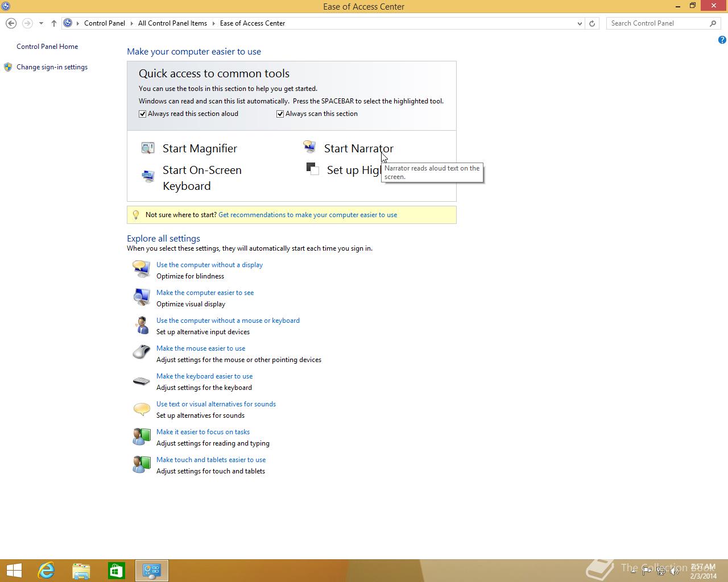Start Narrator
This screenshot has width=728, height=582.
tap(359, 148)
